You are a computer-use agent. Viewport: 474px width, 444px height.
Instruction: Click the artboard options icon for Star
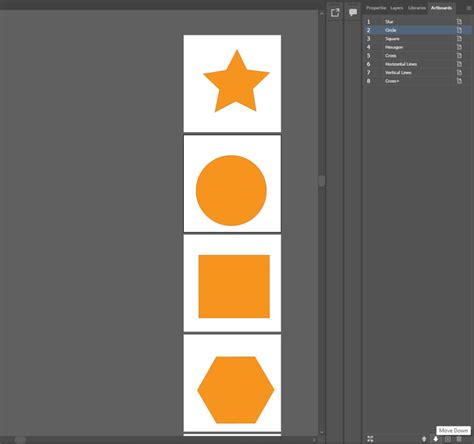tap(459, 22)
